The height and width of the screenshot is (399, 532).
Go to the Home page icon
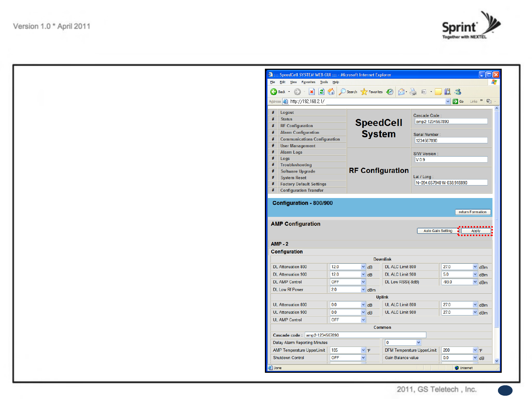click(331, 92)
